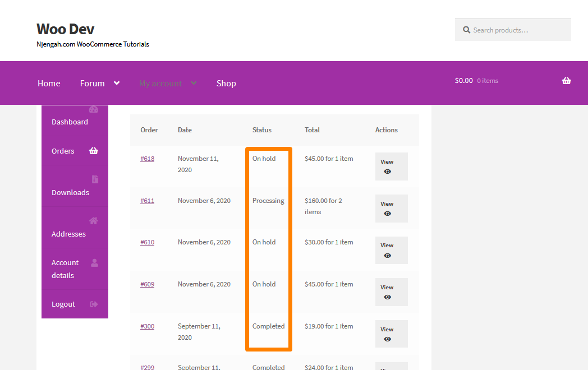Click the Orders basket icon in sidebar

[x=93, y=151]
